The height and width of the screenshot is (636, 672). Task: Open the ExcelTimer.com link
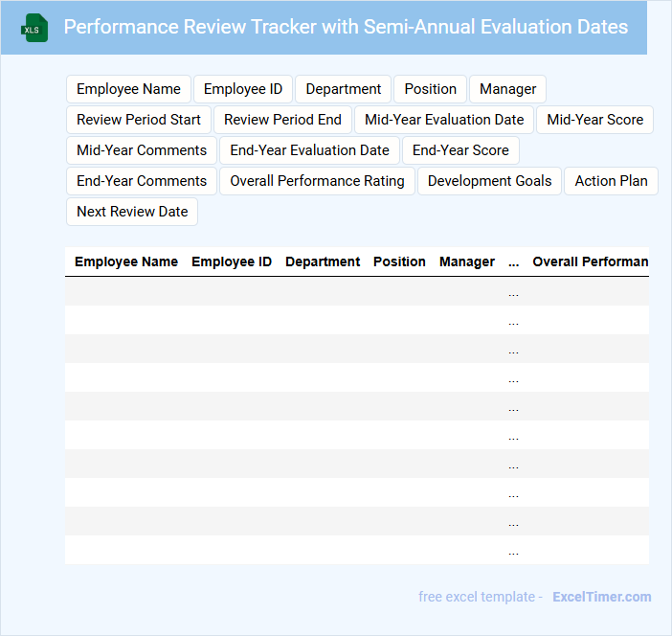pos(602,597)
